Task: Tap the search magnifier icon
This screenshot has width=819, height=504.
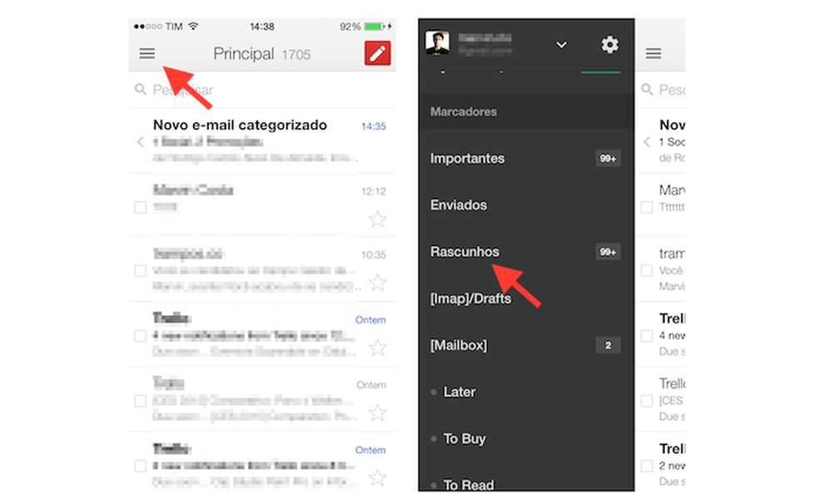Action: [x=141, y=90]
